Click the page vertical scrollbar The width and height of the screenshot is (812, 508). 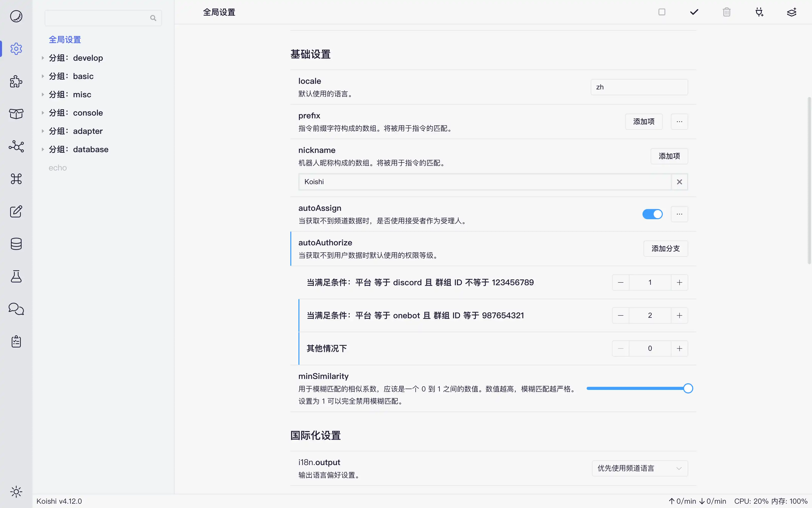[x=809, y=180]
